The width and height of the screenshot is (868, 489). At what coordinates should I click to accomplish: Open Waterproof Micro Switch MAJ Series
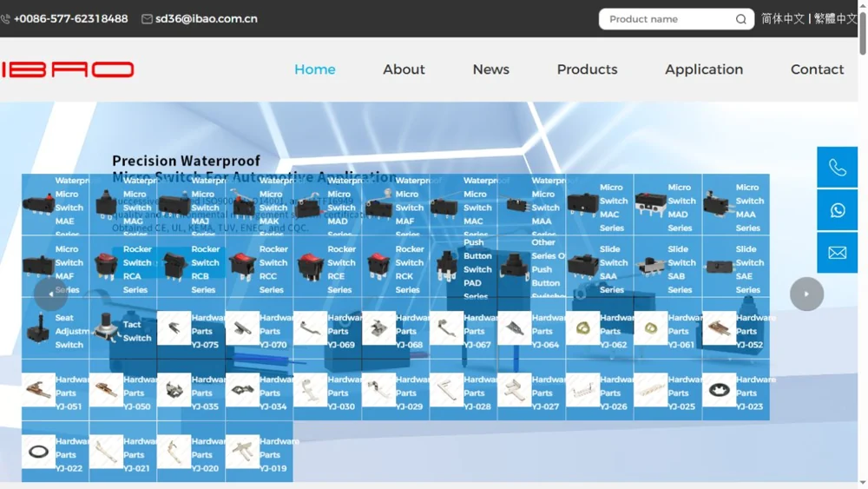pyautogui.click(x=191, y=205)
